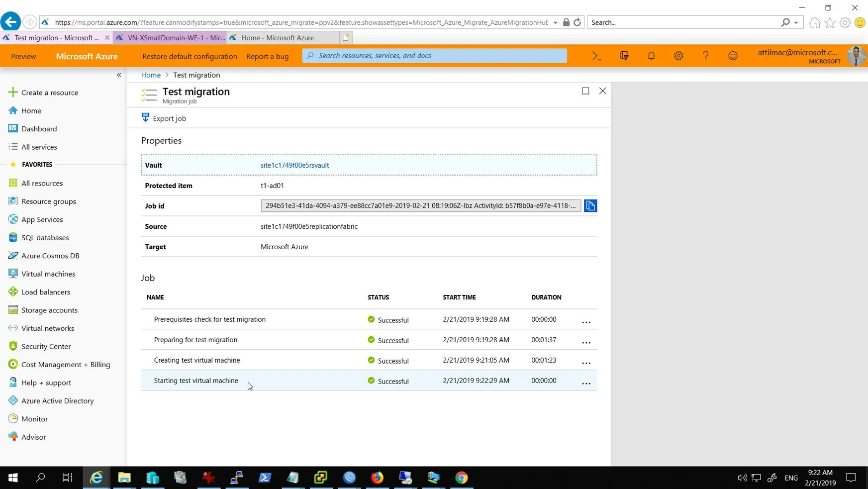Open Directory and subscription filter icon

(x=624, y=56)
